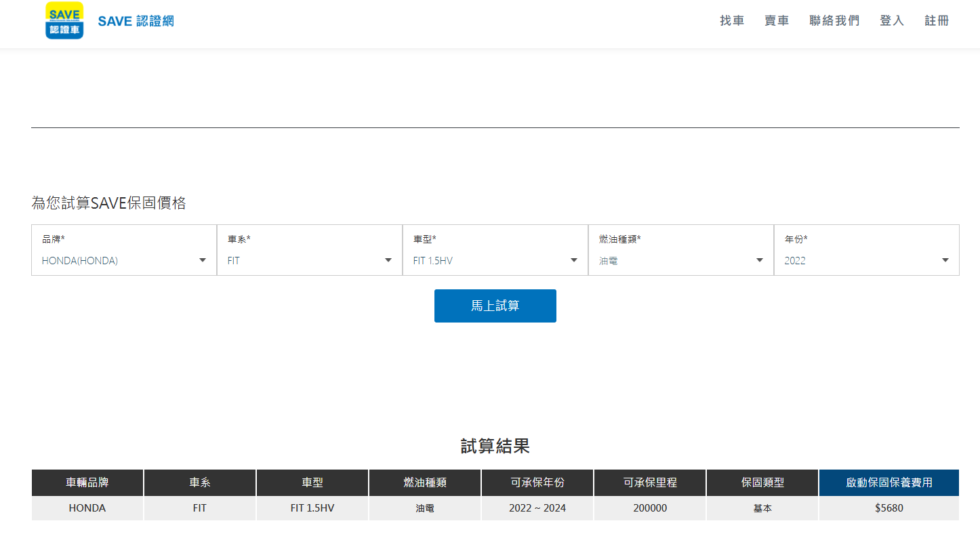Select the $5680 fee cell
This screenshot has height=538, width=980.
click(x=889, y=508)
